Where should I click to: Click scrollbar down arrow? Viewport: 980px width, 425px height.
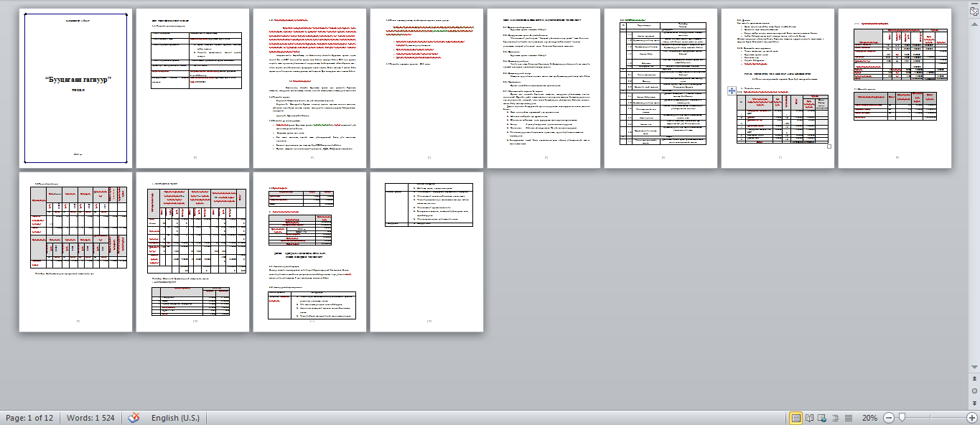(974, 367)
